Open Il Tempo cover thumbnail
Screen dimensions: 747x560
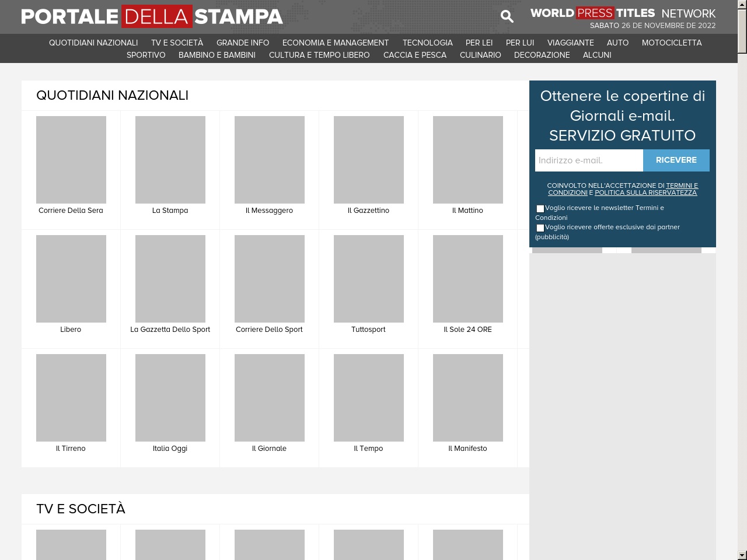[369, 398]
